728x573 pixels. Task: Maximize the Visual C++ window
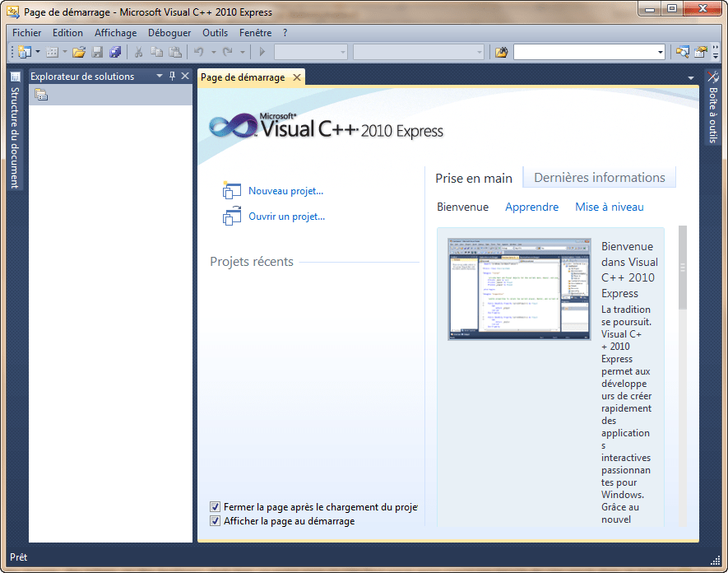(x=672, y=9)
